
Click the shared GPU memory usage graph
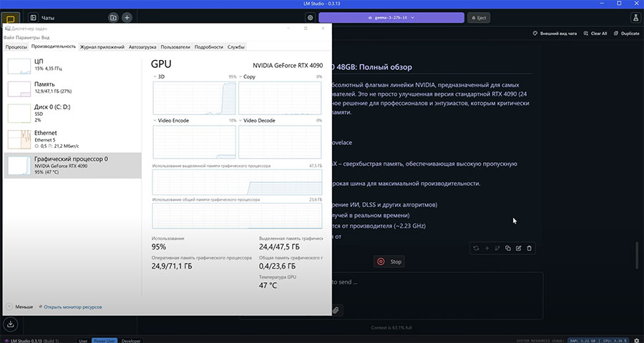tap(237, 215)
